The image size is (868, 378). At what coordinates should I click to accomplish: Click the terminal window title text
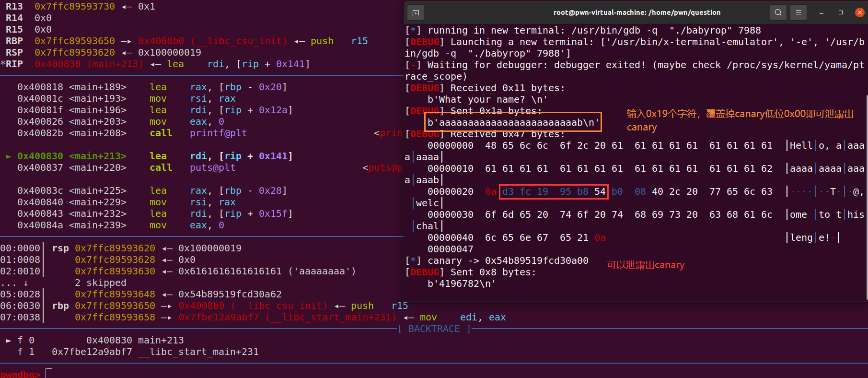(637, 12)
